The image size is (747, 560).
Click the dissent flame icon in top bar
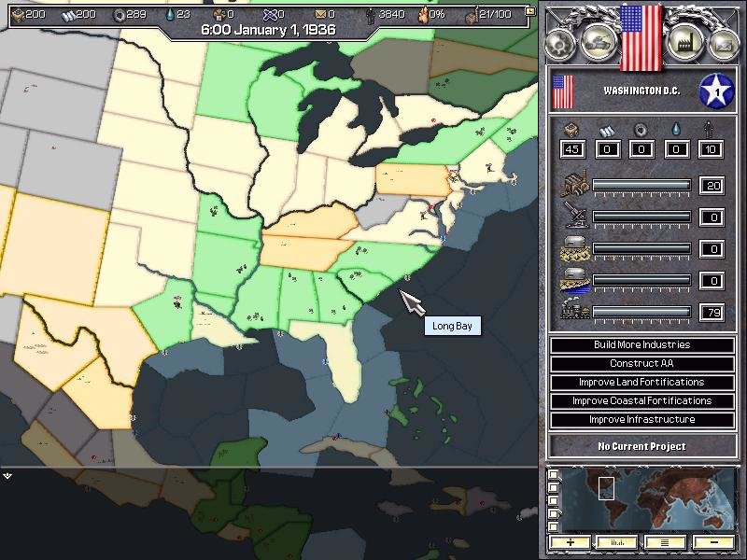pyautogui.click(x=422, y=15)
